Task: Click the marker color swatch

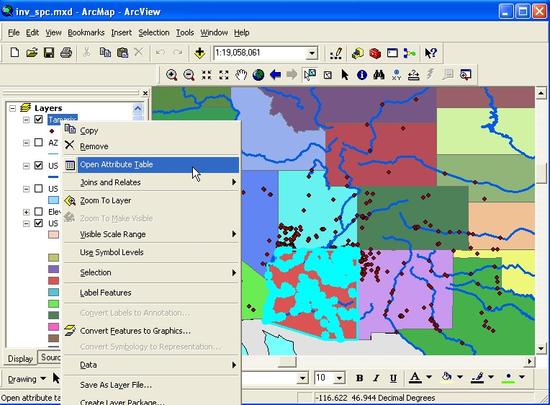Action: pyautogui.click(x=508, y=378)
